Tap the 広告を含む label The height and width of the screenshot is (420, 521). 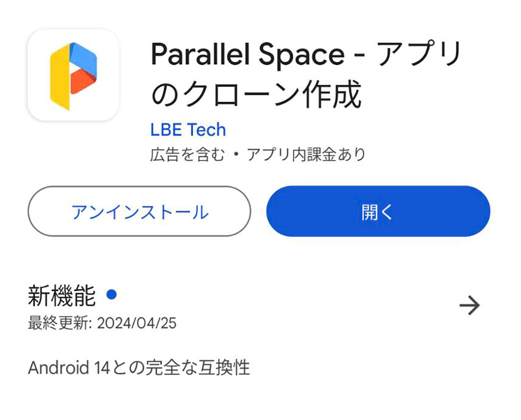pos(187,155)
